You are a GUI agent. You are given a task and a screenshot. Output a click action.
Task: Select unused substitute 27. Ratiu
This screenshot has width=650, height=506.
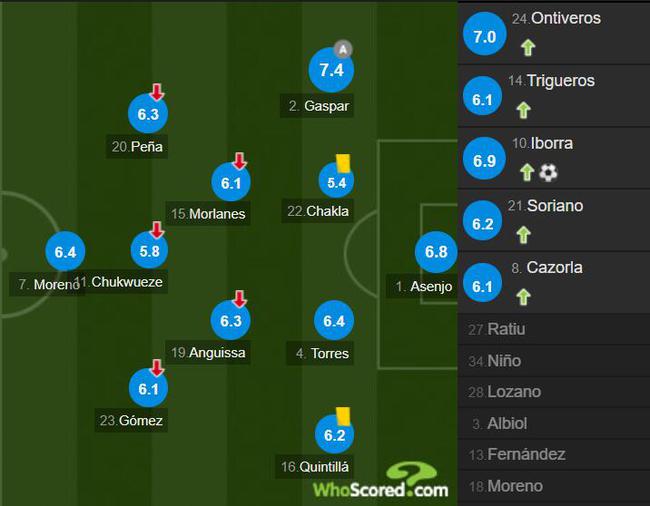click(553, 329)
